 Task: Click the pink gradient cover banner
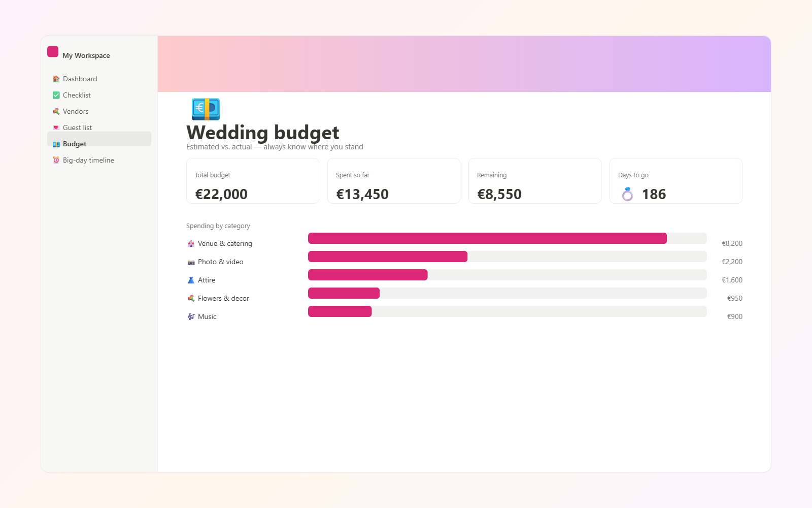(x=464, y=64)
